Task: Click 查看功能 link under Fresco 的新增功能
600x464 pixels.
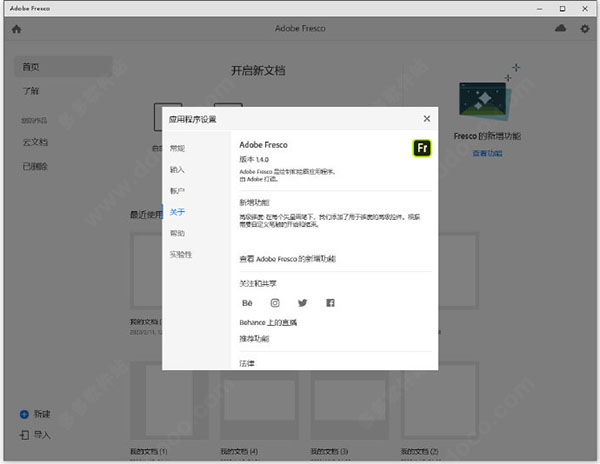Action: pos(487,153)
